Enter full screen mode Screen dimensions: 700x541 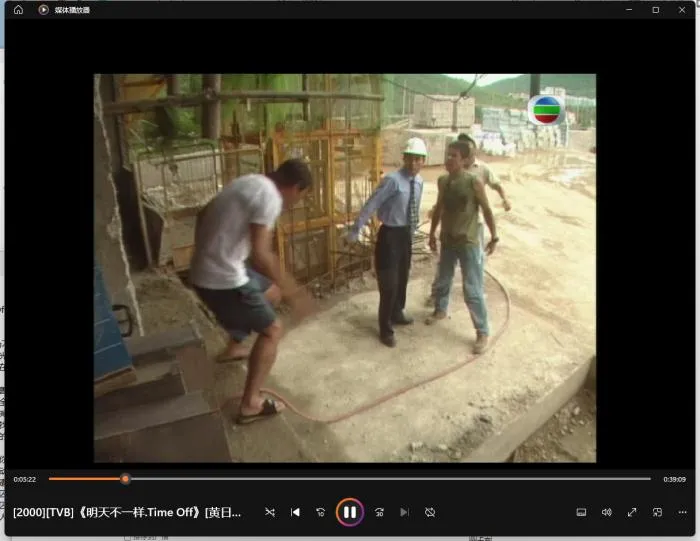click(632, 512)
